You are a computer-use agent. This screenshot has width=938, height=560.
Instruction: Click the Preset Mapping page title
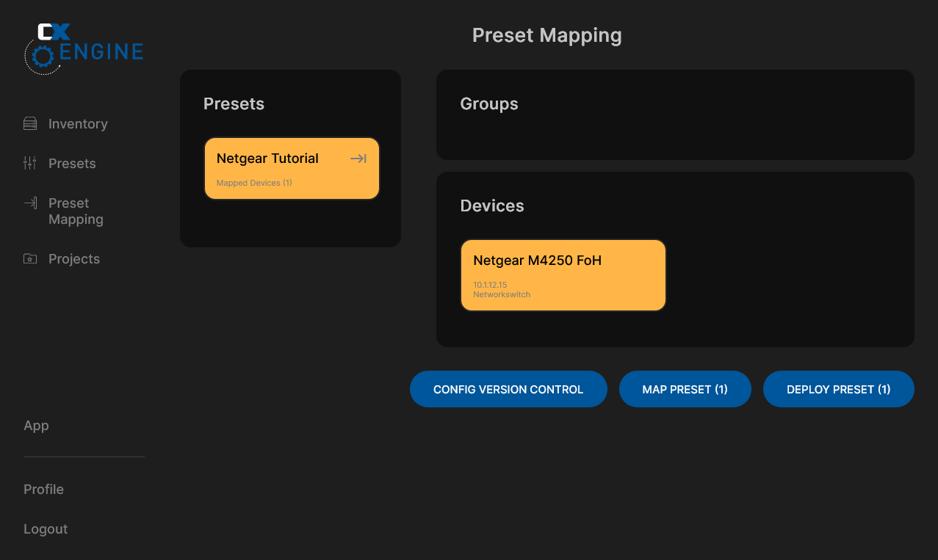coord(547,35)
